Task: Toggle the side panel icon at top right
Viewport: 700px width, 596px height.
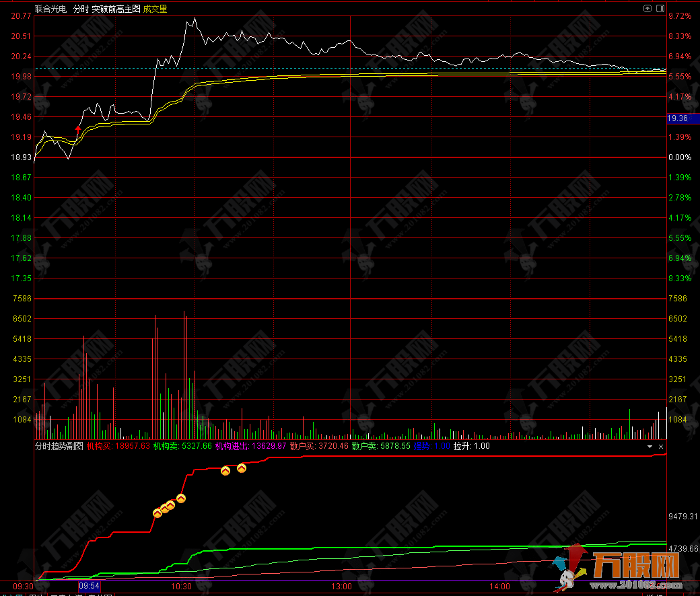Action: 660,9
